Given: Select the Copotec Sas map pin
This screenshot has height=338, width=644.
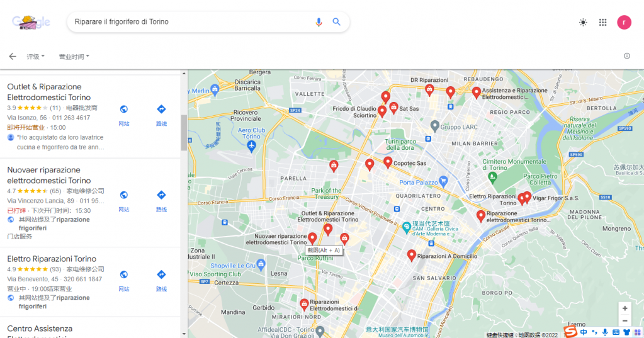Looking at the screenshot, I should 388,162.
